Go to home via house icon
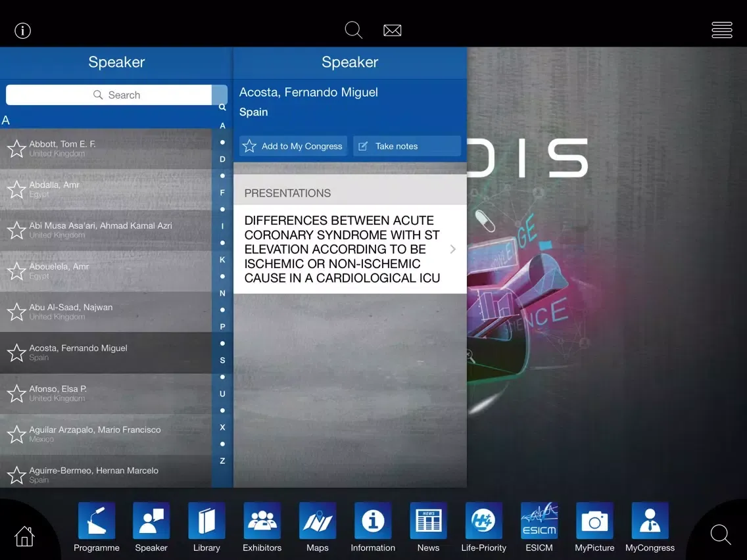 (x=24, y=536)
